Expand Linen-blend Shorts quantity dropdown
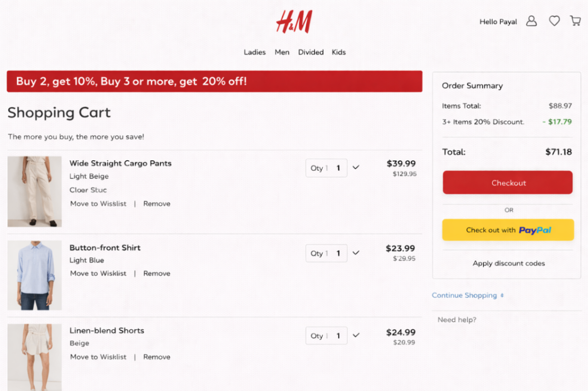The width and height of the screenshot is (588, 391). click(x=356, y=335)
